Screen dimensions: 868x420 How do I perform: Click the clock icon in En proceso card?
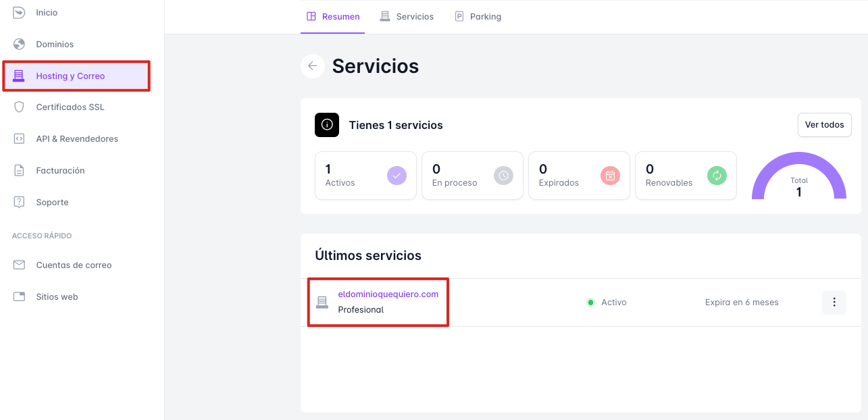click(503, 176)
